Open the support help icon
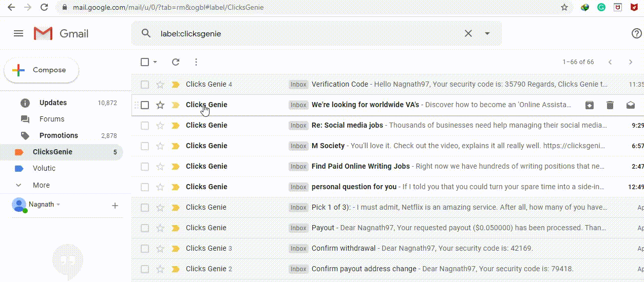 636,33
